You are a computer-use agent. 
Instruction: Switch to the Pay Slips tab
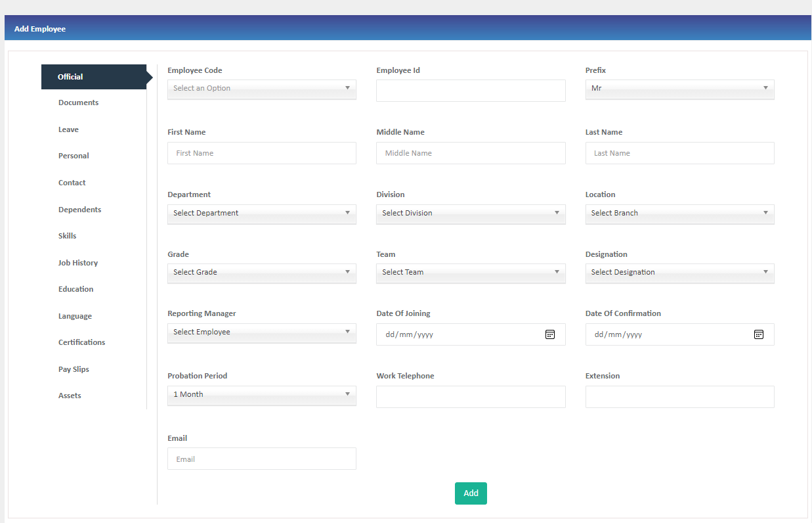[74, 369]
